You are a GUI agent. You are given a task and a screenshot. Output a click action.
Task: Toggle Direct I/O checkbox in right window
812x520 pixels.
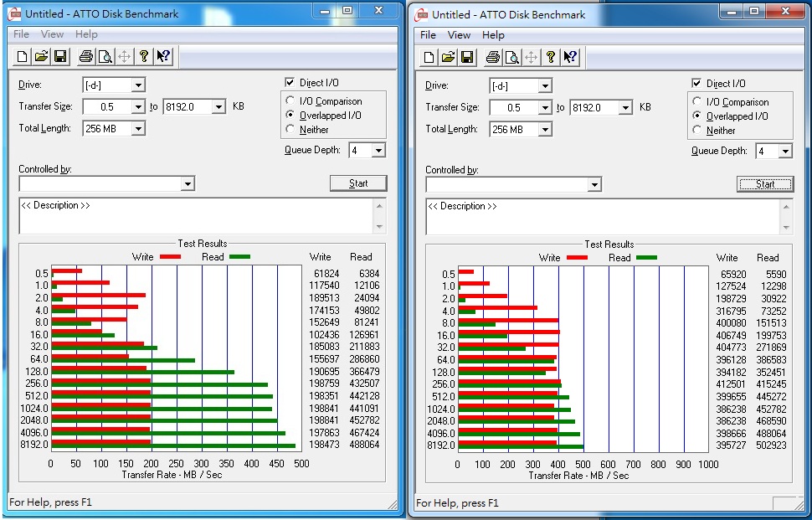696,84
